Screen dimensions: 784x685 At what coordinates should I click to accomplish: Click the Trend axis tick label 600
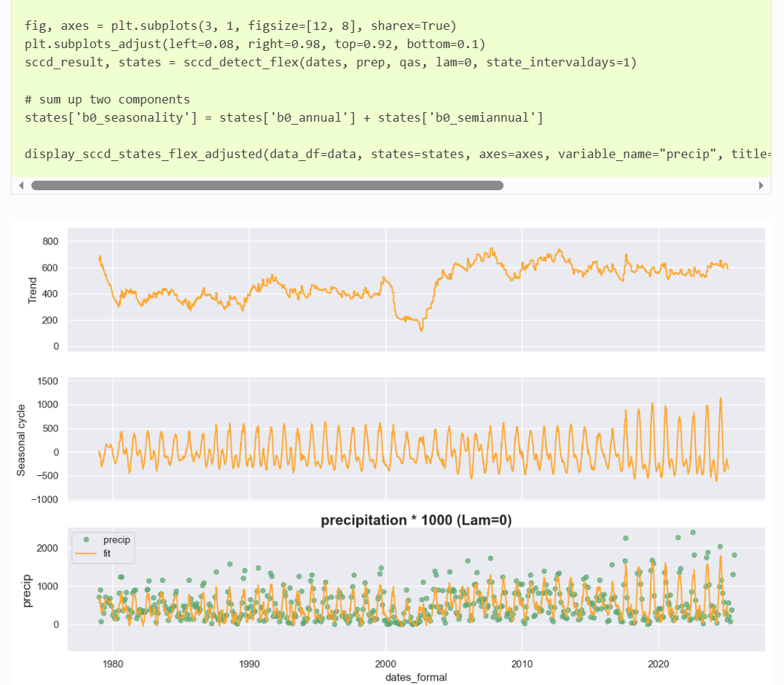click(x=50, y=267)
